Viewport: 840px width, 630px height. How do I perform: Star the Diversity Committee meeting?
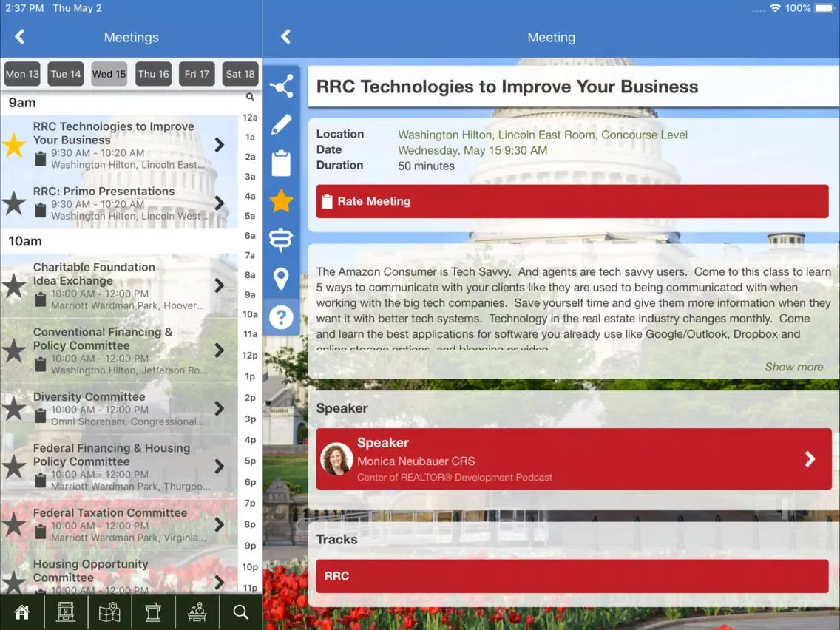pyautogui.click(x=14, y=410)
